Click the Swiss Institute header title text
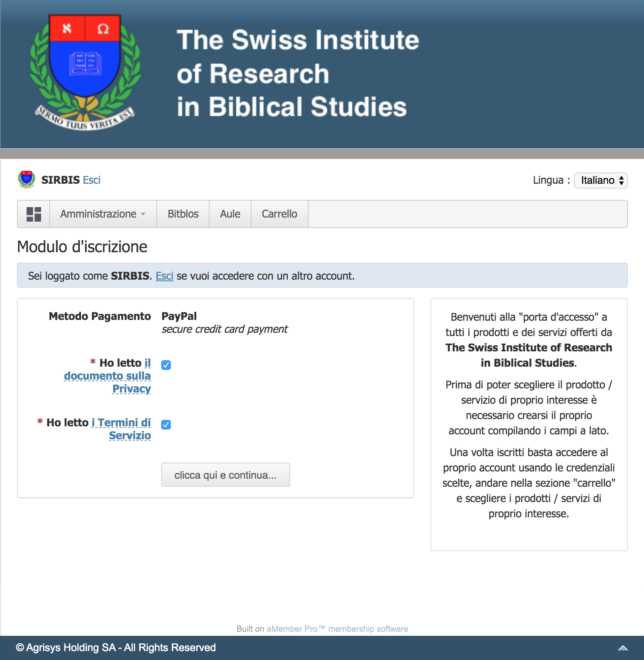The image size is (644, 660). tap(298, 73)
